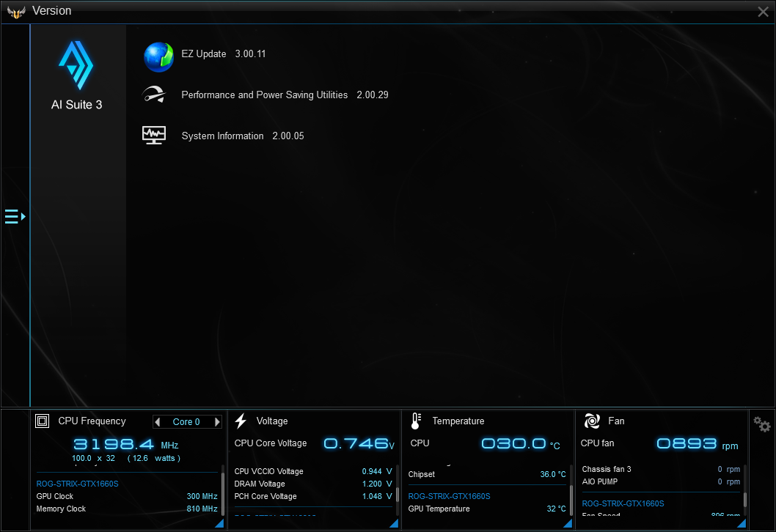The height and width of the screenshot is (532, 776).
Task: Click the Temperature heading
Action: [458, 421]
